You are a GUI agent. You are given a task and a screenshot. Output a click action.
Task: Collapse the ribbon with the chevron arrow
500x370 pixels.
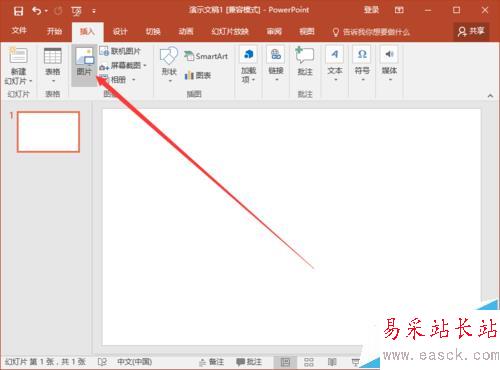490,96
